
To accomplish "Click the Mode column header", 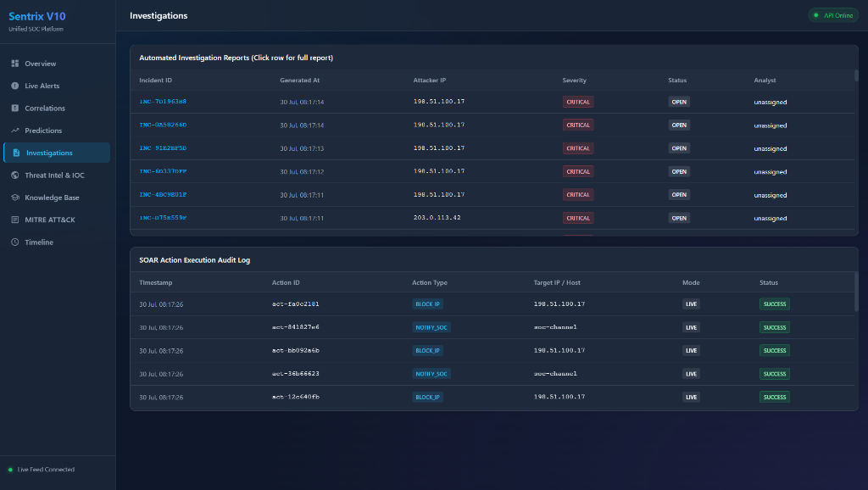I will coord(691,282).
